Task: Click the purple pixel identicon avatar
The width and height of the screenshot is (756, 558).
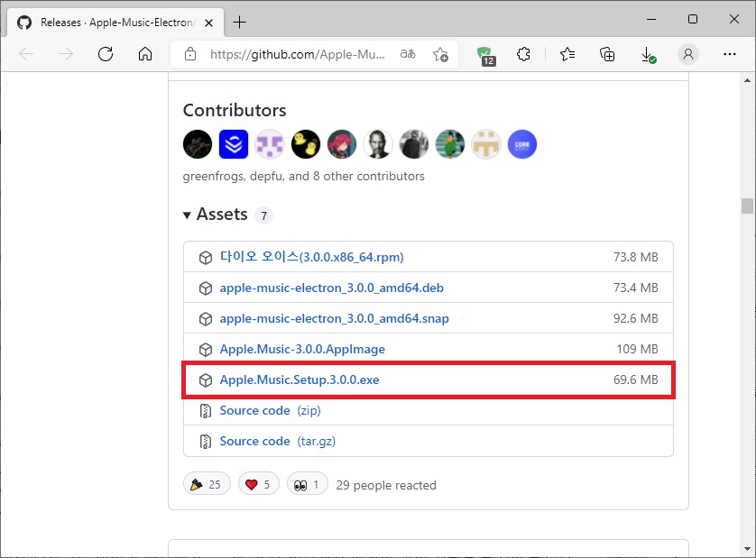Action: point(270,144)
